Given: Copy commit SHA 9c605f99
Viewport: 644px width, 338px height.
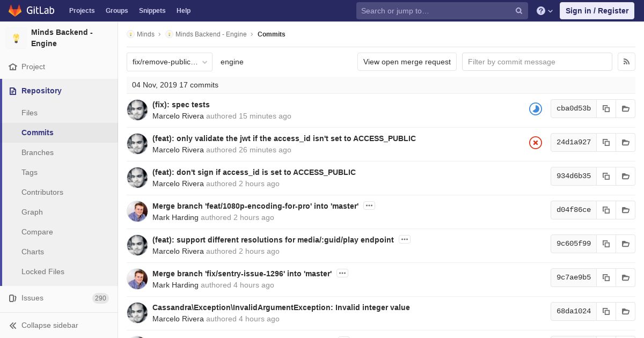Looking at the screenshot, I should coord(606,244).
